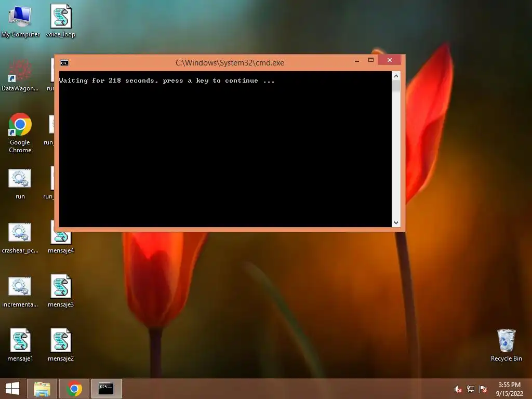532x399 pixels.
Task: Click the muted volume tray icon
Action: pyautogui.click(x=458, y=389)
